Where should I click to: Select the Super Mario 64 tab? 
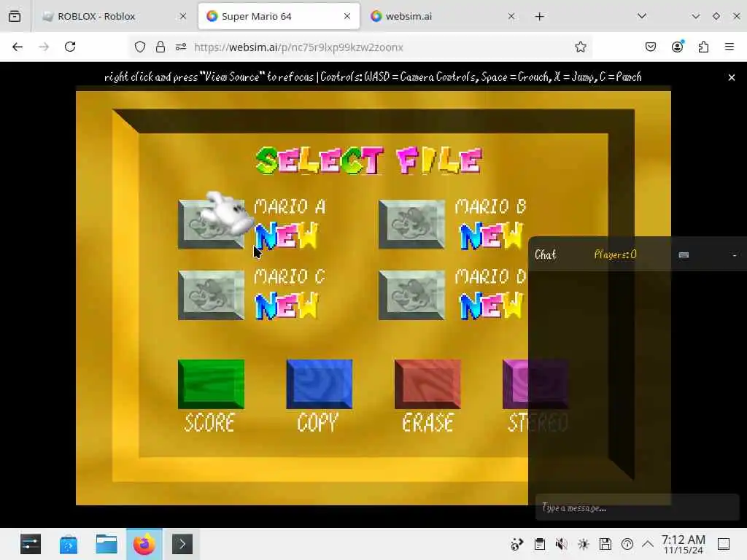pos(279,16)
